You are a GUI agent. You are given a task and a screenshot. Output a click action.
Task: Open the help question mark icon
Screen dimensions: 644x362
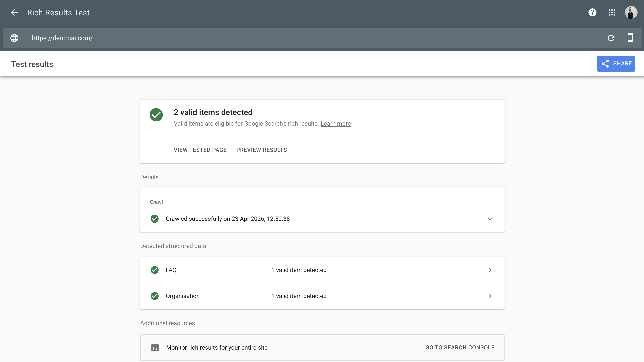(592, 13)
